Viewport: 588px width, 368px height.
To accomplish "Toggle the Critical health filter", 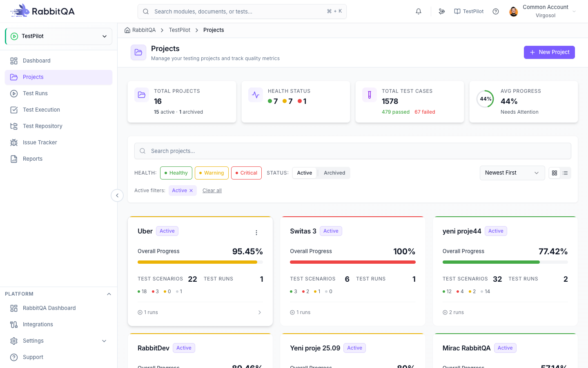I will coord(246,173).
